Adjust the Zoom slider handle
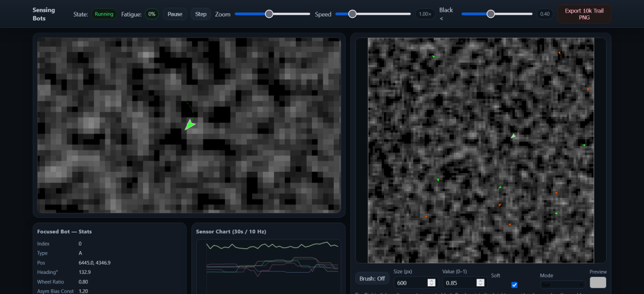 coord(269,14)
